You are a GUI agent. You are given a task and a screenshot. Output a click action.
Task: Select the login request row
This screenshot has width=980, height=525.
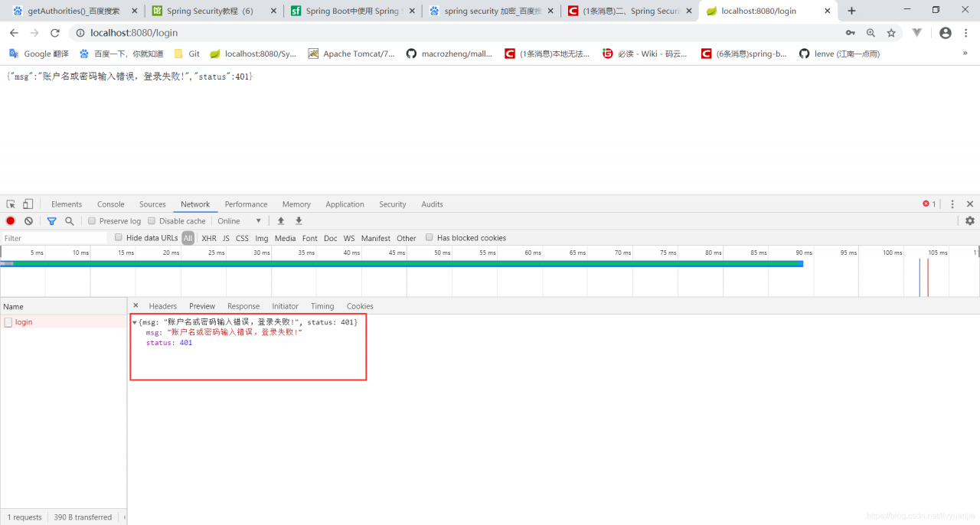[x=64, y=322]
